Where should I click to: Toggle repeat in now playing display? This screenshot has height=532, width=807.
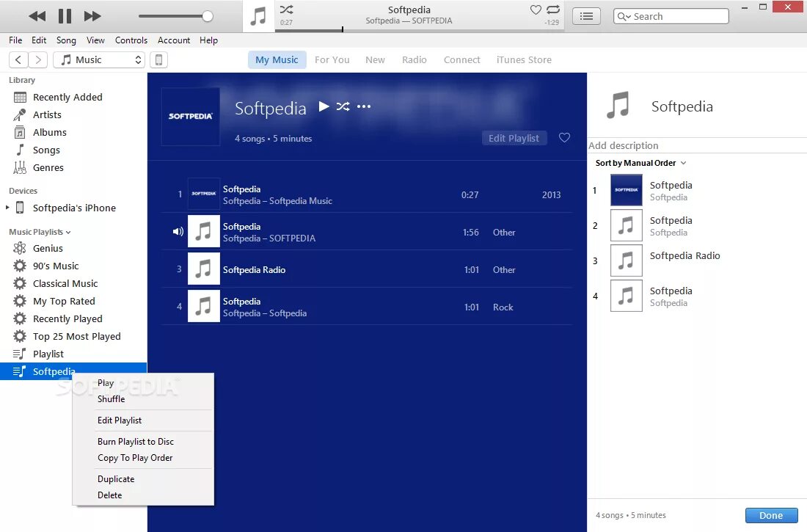coord(553,10)
